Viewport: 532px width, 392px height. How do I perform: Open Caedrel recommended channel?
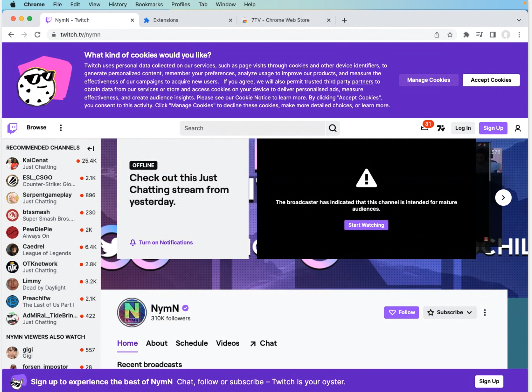[x=51, y=250]
